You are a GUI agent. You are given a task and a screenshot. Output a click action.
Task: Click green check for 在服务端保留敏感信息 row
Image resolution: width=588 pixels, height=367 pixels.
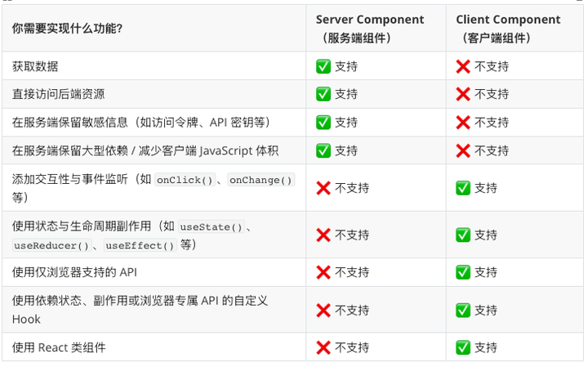323,123
